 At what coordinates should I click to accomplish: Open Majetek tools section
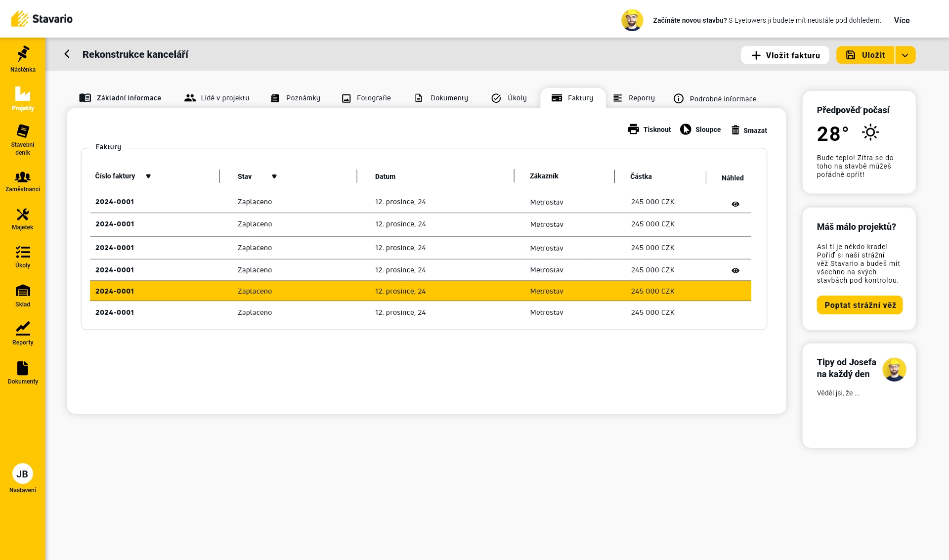click(23, 219)
